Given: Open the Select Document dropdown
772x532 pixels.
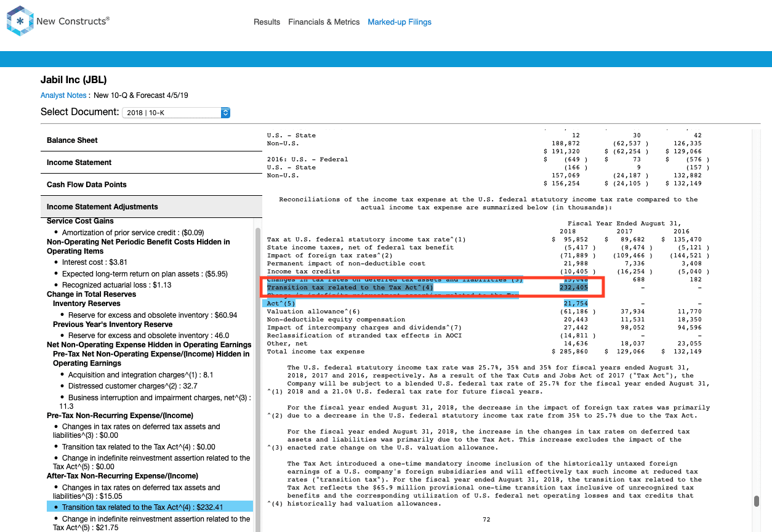Looking at the screenshot, I should (176, 113).
